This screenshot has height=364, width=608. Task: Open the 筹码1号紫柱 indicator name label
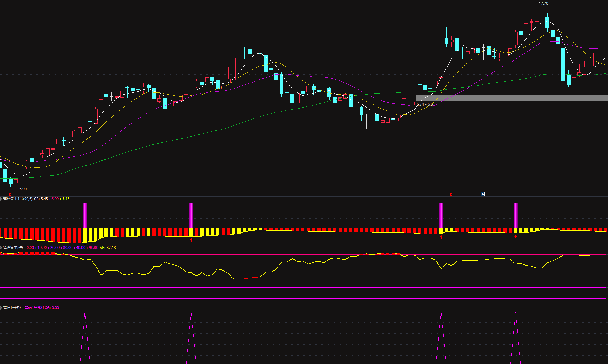pos(13,308)
